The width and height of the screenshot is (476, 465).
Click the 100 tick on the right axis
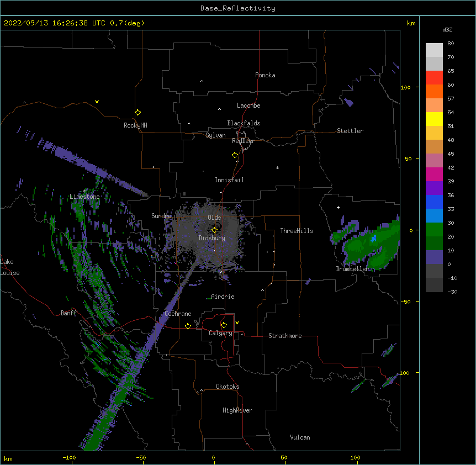pos(405,87)
